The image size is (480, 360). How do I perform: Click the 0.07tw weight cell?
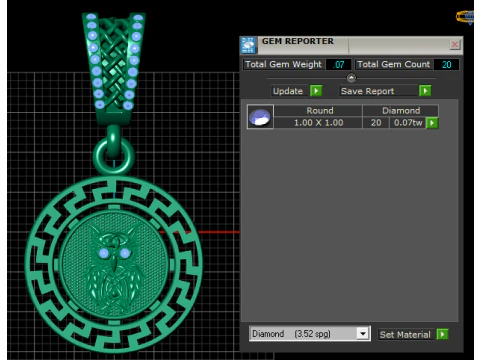coord(408,123)
